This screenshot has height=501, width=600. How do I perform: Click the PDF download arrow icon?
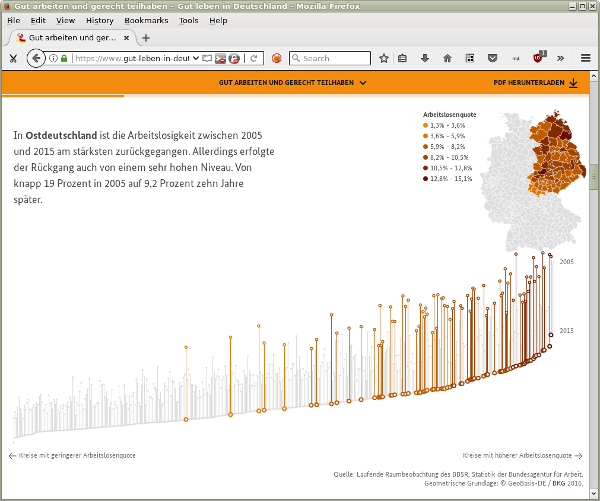click(573, 83)
